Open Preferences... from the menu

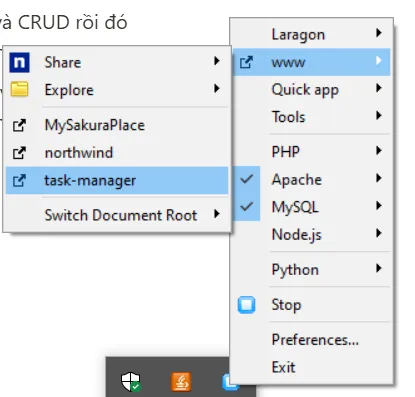[311, 340]
